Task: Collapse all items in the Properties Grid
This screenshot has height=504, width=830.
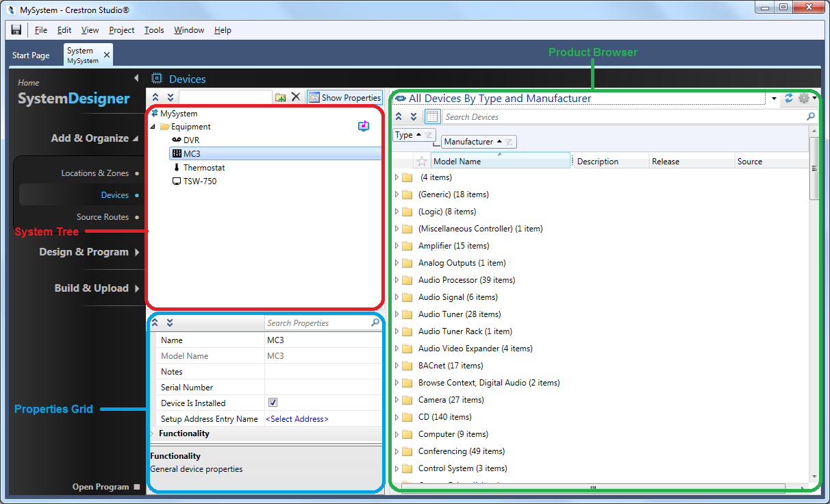Action: [155, 323]
